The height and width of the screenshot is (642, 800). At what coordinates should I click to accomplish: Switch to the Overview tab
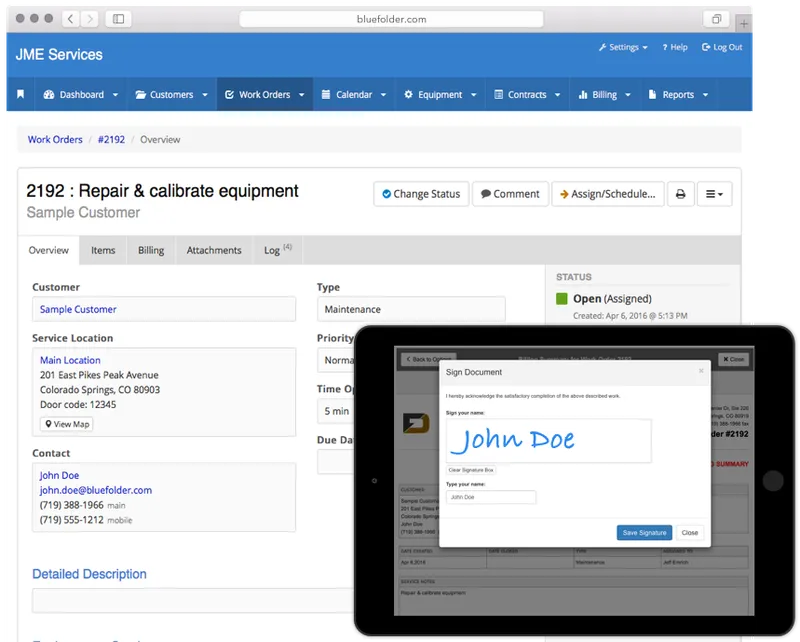tap(48, 250)
